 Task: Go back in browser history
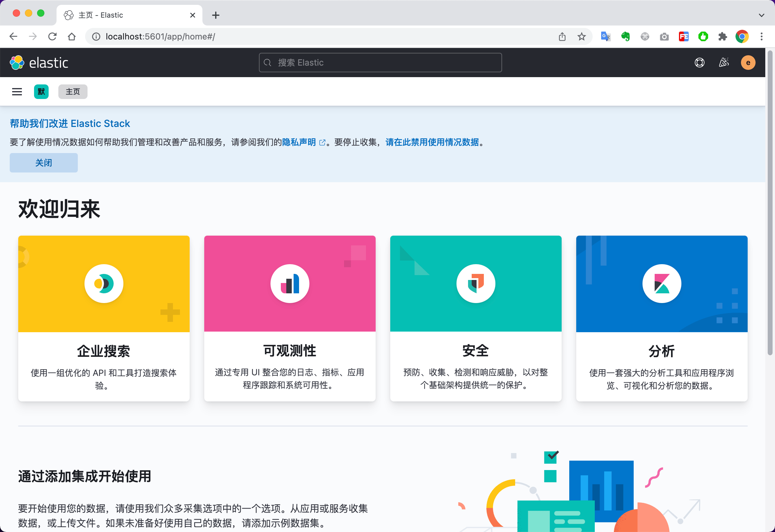(13, 36)
